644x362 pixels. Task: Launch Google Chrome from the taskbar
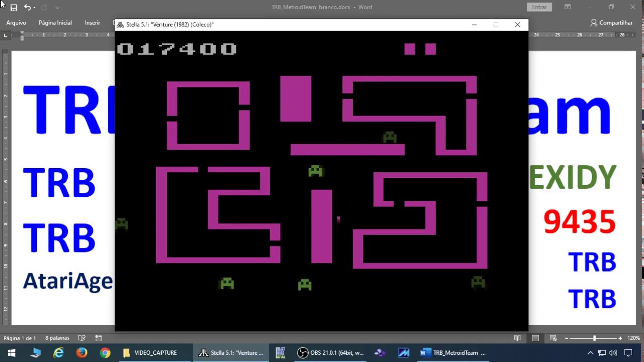105,353
